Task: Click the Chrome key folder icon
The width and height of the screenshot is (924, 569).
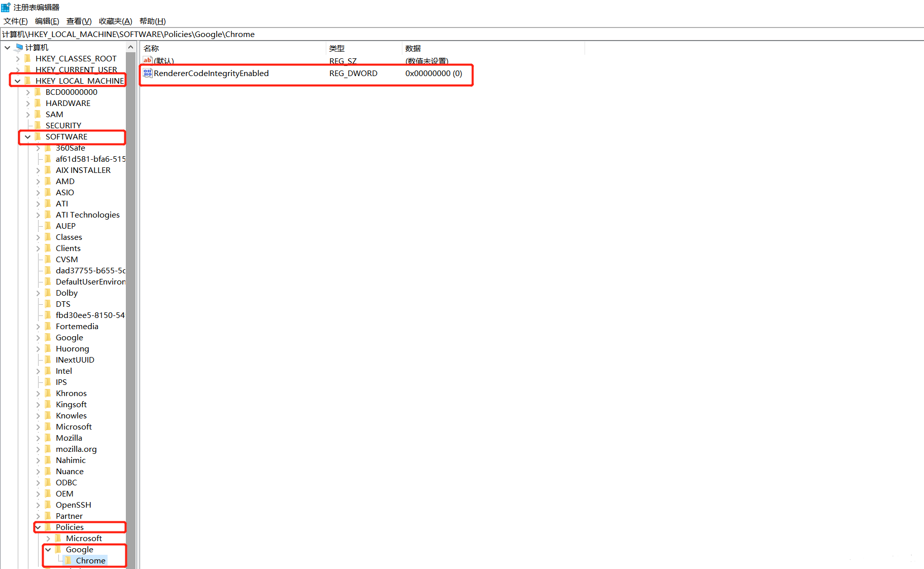Action: coord(69,560)
